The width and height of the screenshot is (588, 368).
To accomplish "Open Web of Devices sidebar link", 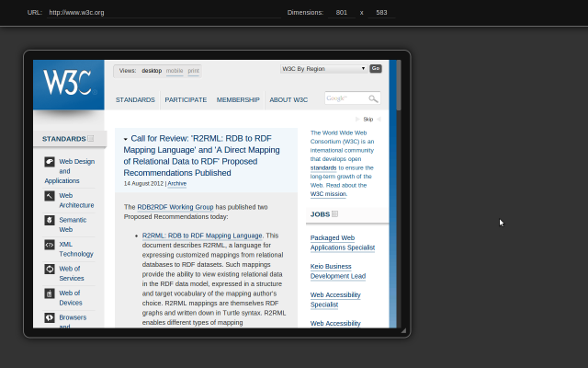I will (x=71, y=298).
